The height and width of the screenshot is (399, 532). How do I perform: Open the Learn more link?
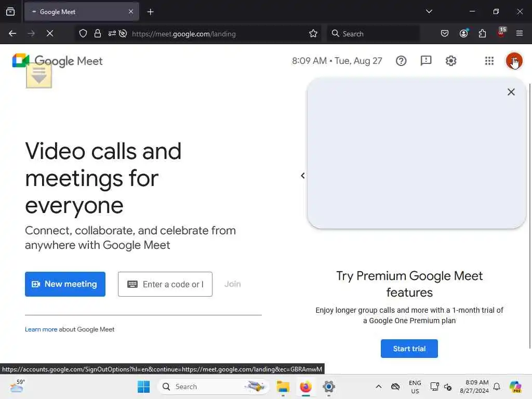(x=41, y=329)
